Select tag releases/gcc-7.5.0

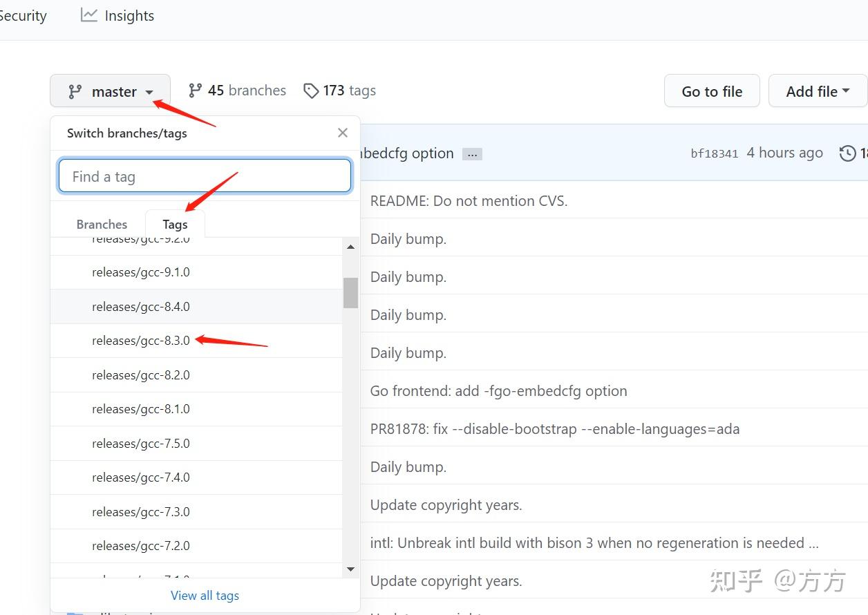[196, 443]
